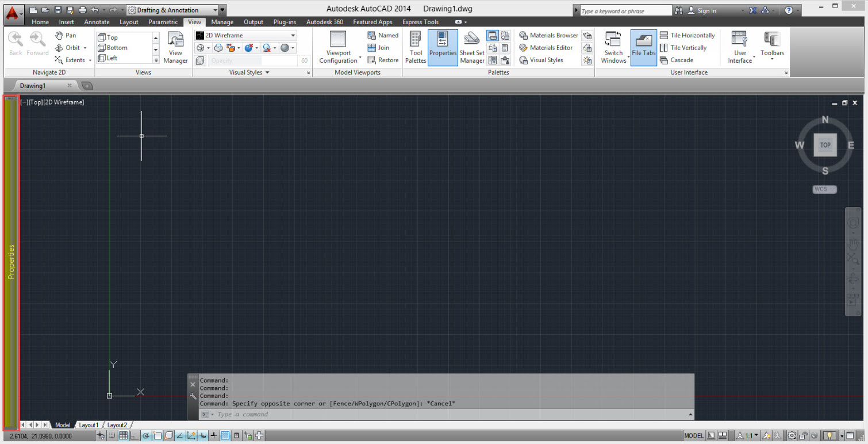Open Viewport Configuration dropdown
Screen dimensions: 868x444
pyautogui.click(x=339, y=47)
